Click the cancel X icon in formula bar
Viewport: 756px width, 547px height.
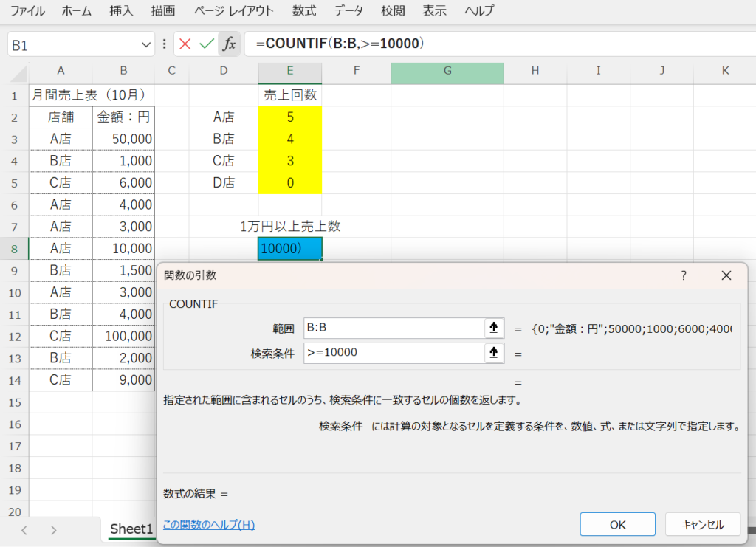(x=185, y=44)
